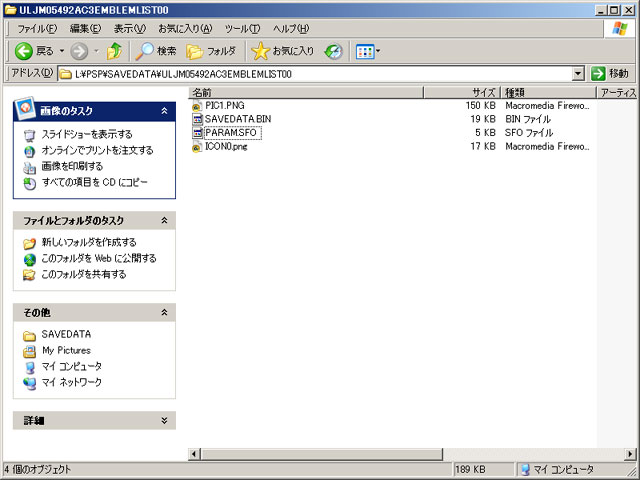Expand the address bar dropdown arrow

coord(578,74)
